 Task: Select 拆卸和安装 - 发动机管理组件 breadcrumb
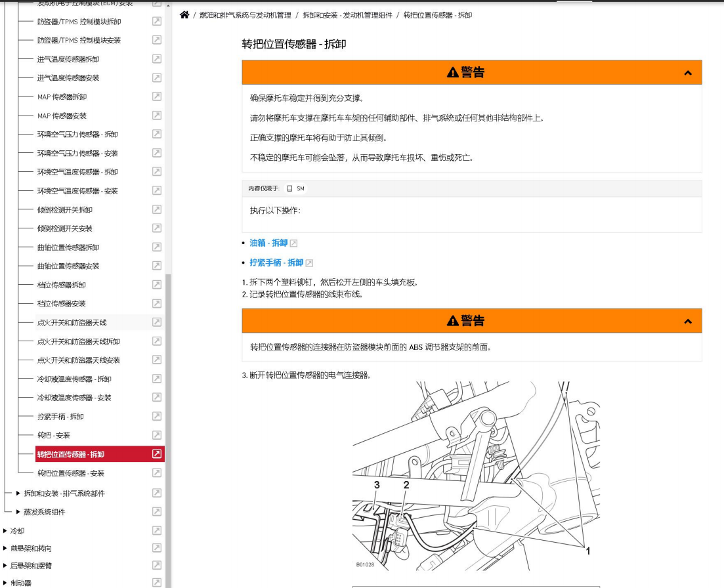tap(347, 15)
